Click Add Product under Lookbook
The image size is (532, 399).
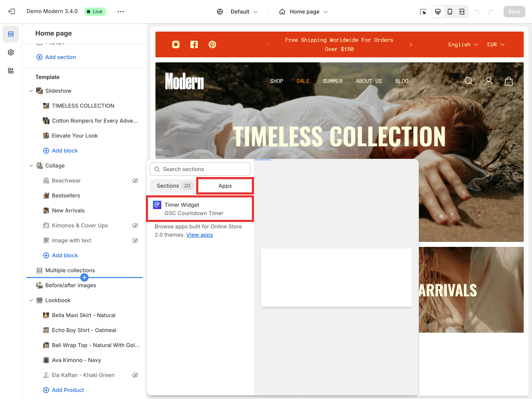pyautogui.click(x=68, y=390)
